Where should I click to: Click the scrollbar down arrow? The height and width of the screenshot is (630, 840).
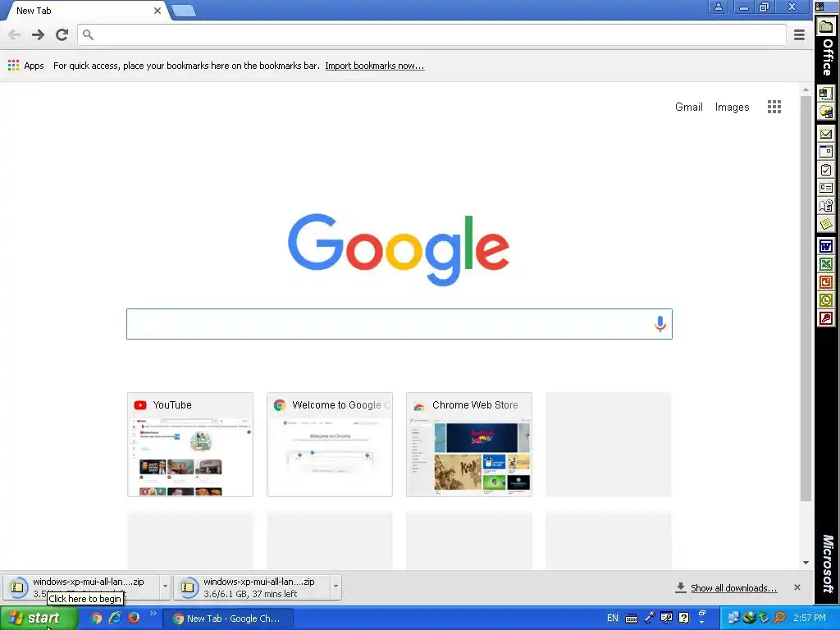pos(806,563)
